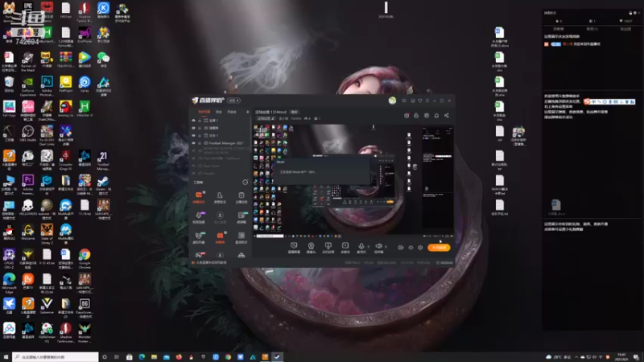Open the settings gear beside the start-streaming button
The width and height of the screenshot is (644, 362).
click(420, 248)
